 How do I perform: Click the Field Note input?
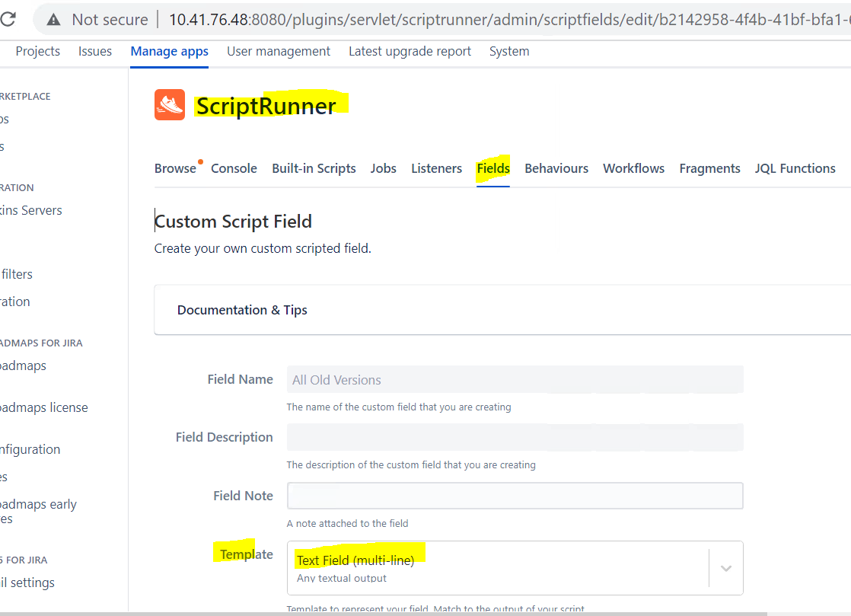[515, 496]
